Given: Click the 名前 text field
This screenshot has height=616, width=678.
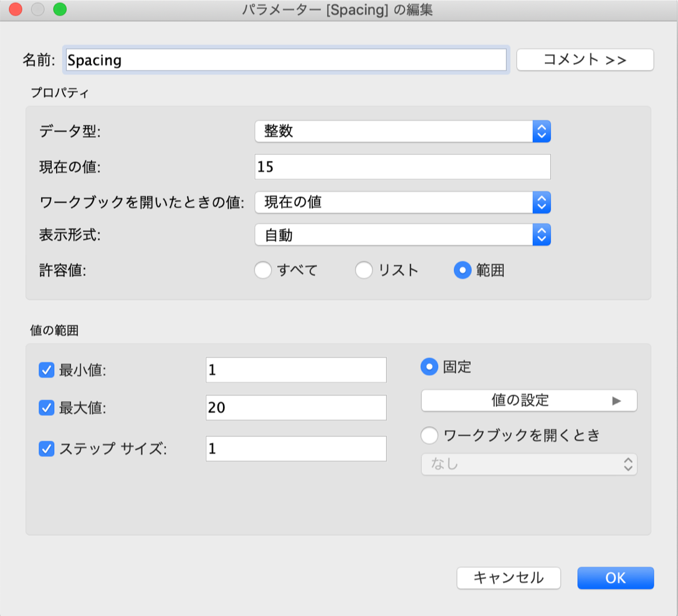Looking at the screenshot, I should click(286, 60).
